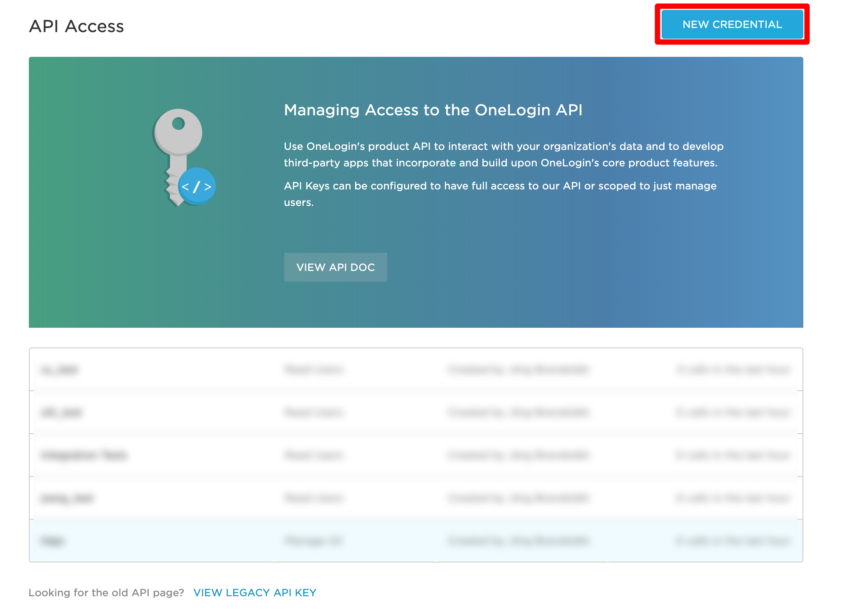Click the blue code brackets badge icon

point(197,186)
